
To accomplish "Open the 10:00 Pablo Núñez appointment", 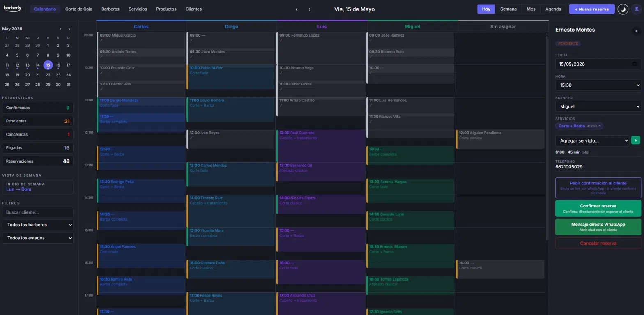I will click(x=231, y=77).
